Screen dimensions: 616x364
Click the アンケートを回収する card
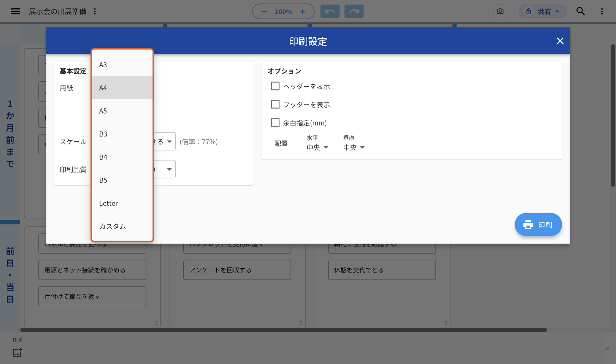coord(237,270)
